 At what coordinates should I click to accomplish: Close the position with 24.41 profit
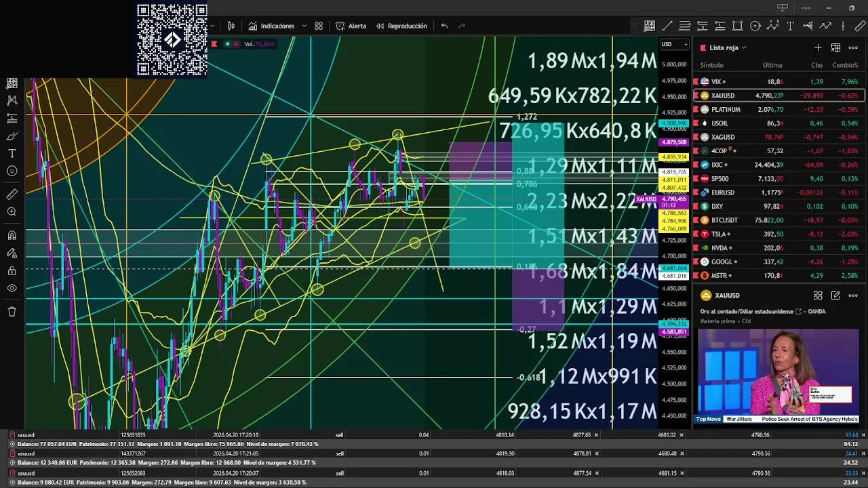(863, 453)
